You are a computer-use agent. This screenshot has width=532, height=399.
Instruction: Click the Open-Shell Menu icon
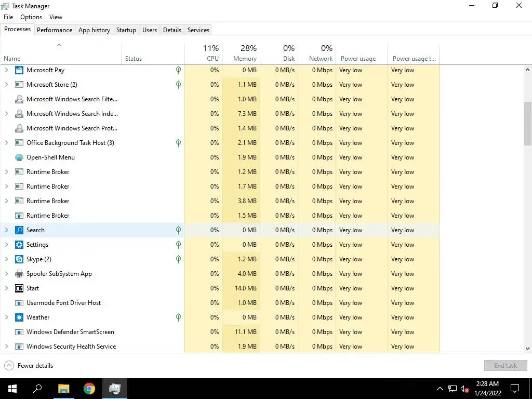point(19,157)
